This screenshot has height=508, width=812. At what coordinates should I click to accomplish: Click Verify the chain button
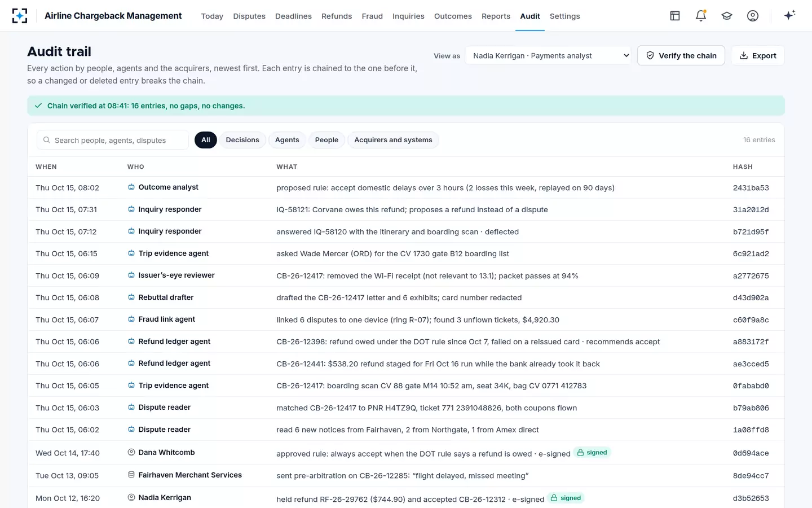[681, 56]
